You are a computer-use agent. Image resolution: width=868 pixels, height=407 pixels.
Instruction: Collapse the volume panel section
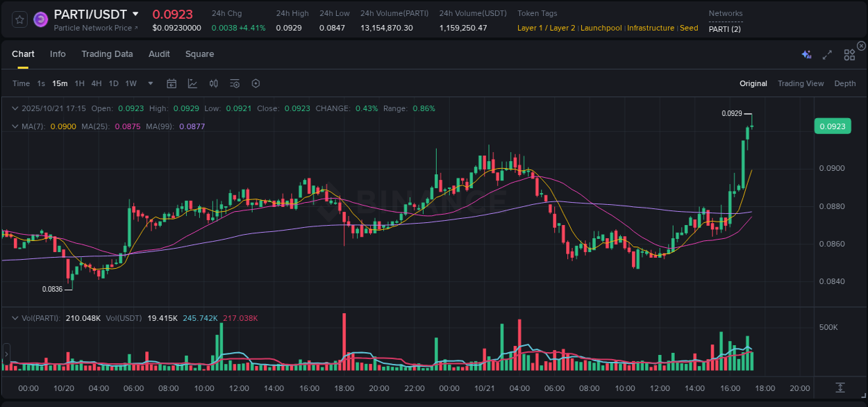click(x=15, y=318)
